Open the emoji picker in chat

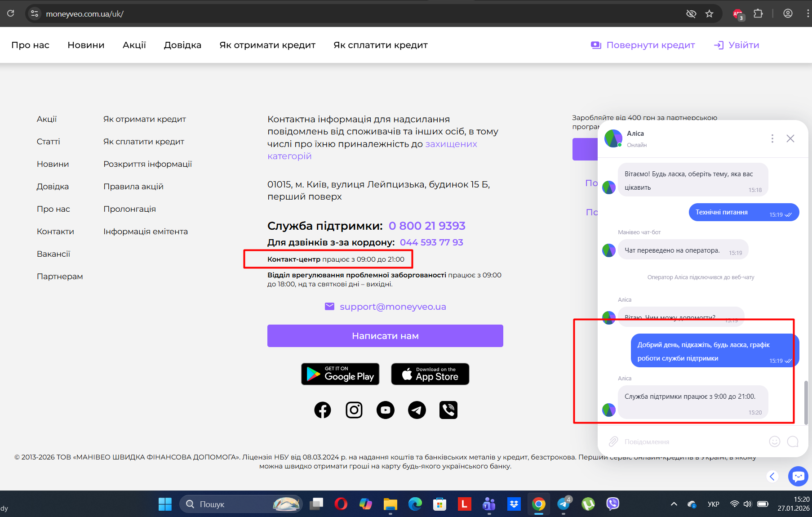point(775,441)
